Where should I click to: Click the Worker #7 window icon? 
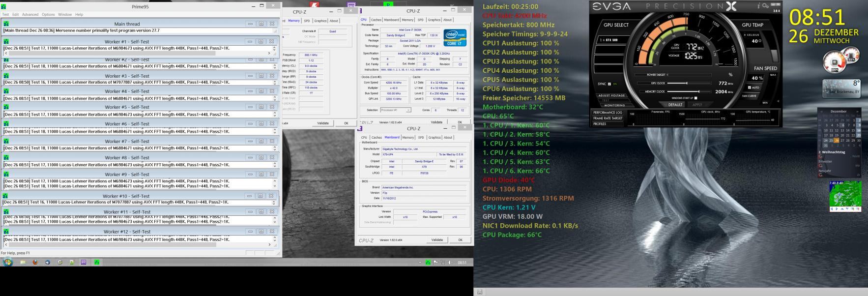6,141
